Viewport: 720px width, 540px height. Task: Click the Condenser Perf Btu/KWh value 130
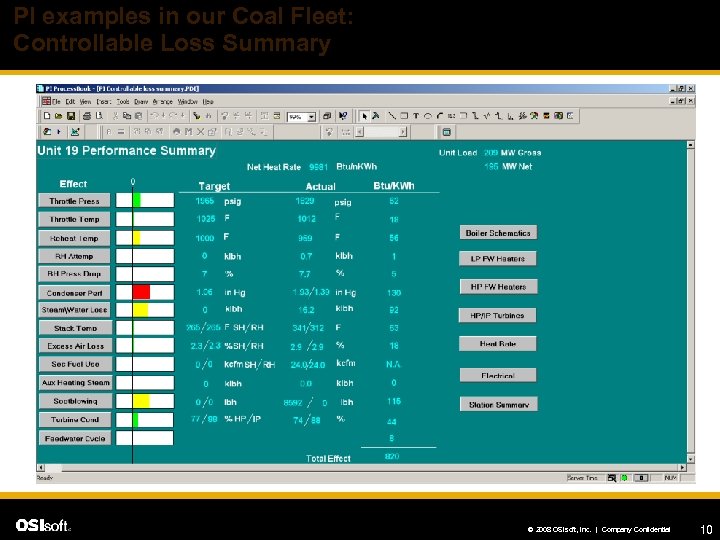click(x=394, y=292)
